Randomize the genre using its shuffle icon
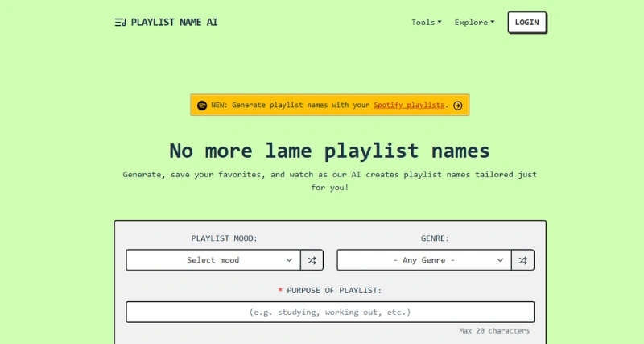Viewport: 644px width, 344px height. (x=522, y=260)
